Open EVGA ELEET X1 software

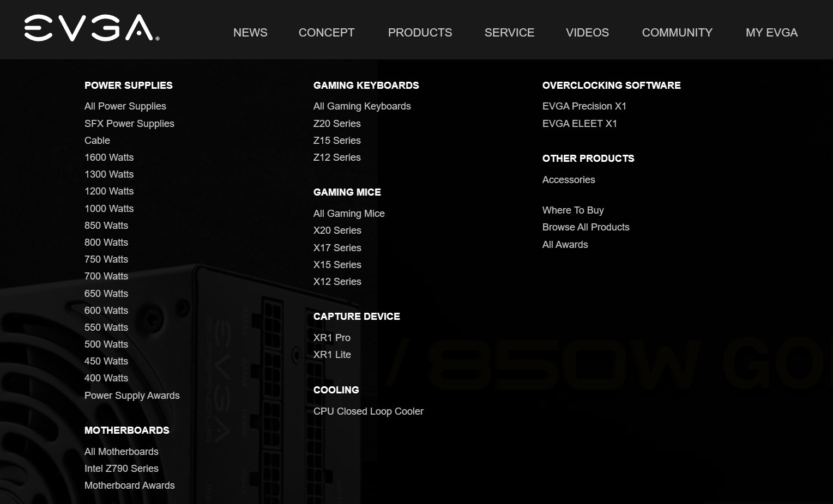click(x=580, y=124)
